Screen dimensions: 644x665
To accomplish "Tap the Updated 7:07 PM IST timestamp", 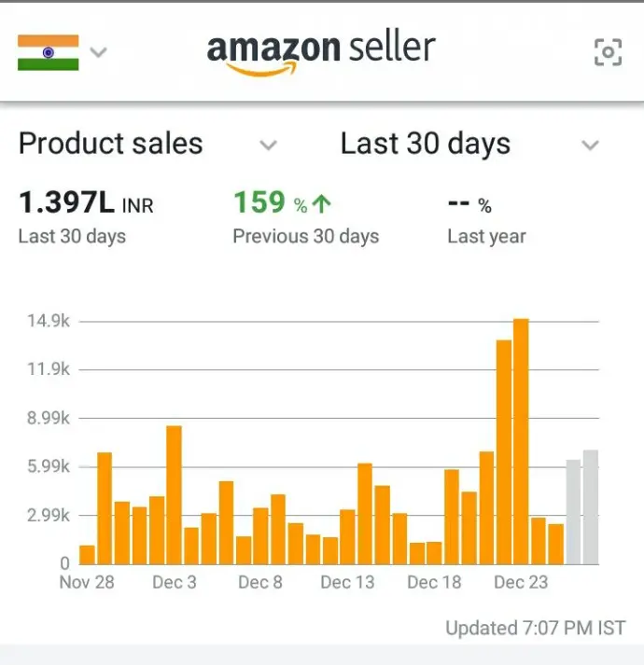I will coord(535,628).
